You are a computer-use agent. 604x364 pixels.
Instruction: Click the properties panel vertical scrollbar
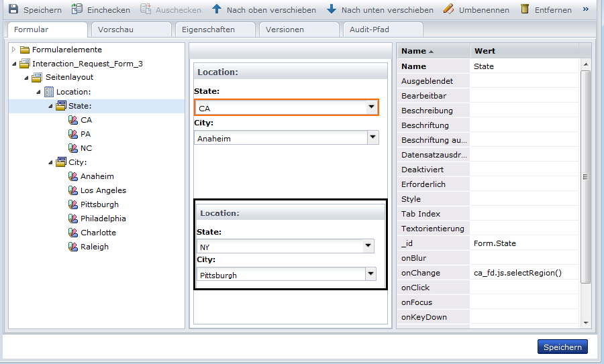[585, 177]
